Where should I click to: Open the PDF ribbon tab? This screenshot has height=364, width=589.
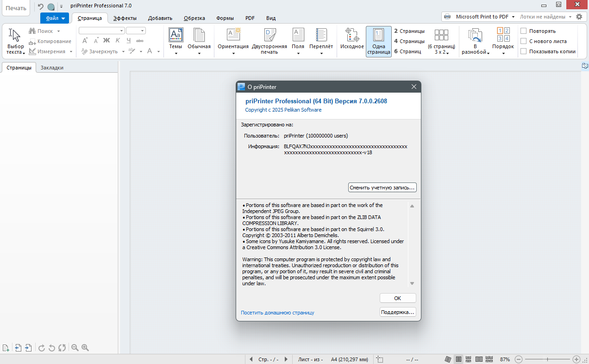250,18
